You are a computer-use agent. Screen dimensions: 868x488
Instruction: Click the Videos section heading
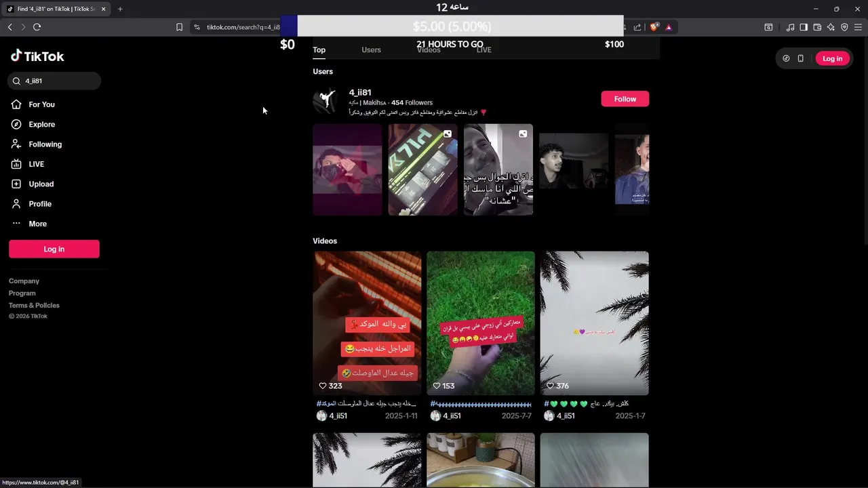point(325,241)
